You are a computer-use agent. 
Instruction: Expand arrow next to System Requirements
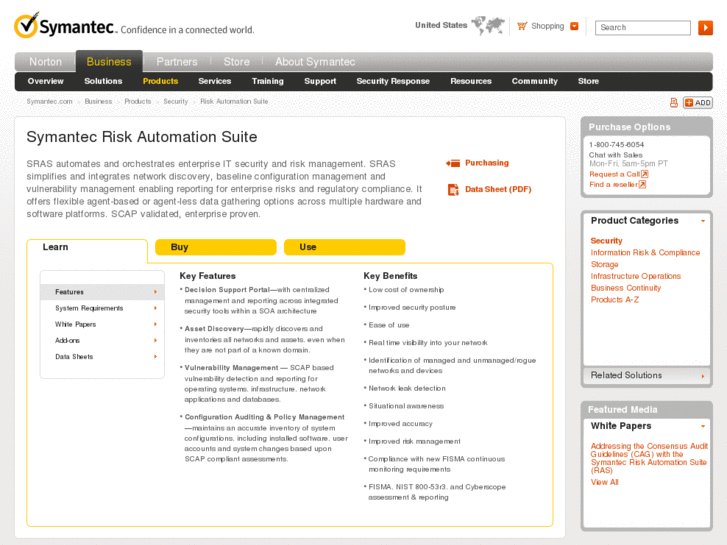pyautogui.click(x=155, y=308)
